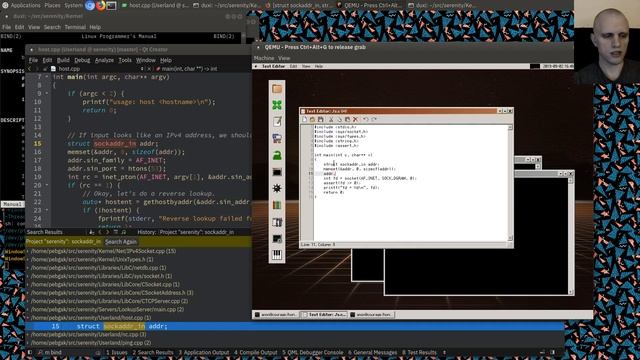Viewport: 640px width, 360px height.
Task: Open the Help menu in Qt Creator
Action: [166, 60]
